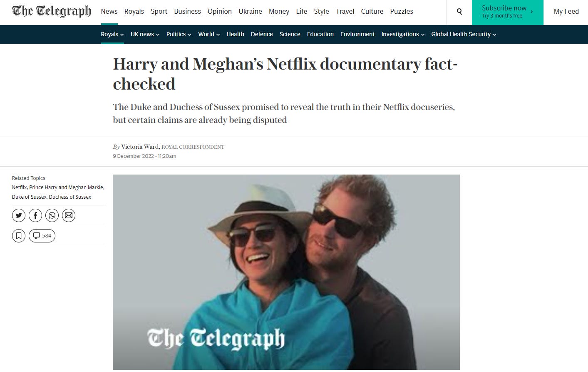Expand Global Health Security dropdown

tap(464, 34)
